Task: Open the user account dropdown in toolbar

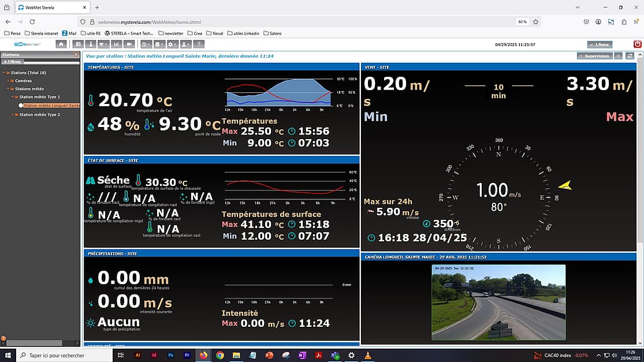Action: click(186, 44)
